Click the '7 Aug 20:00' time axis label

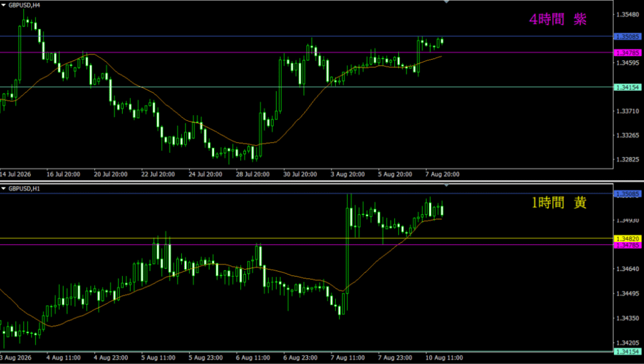coord(442,174)
